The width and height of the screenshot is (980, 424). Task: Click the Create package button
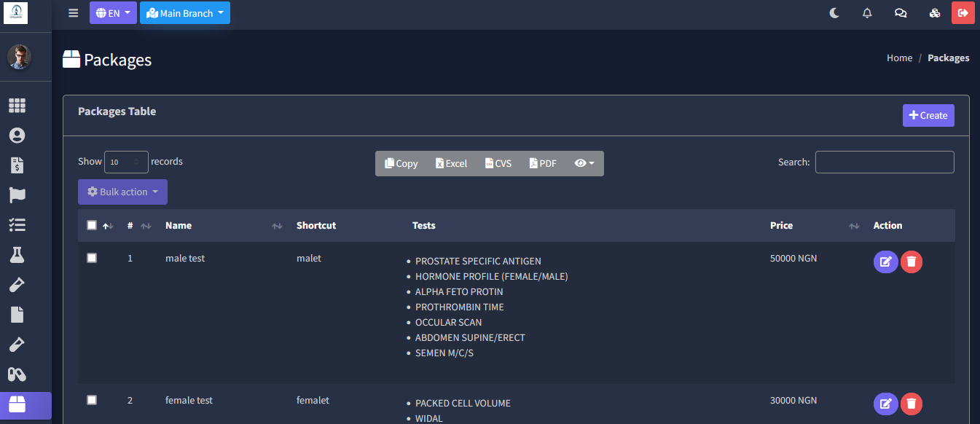point(928,115)
